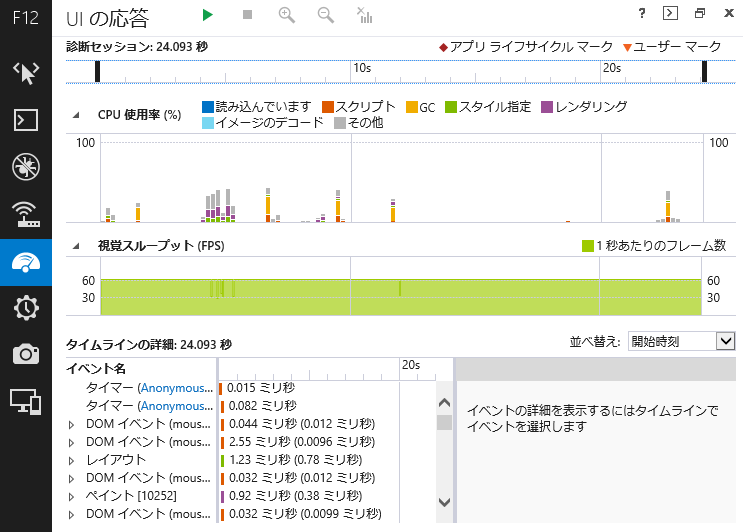Open Console tool in sidebar
This screenshot has width=743, height=532.
pos(26,120)
